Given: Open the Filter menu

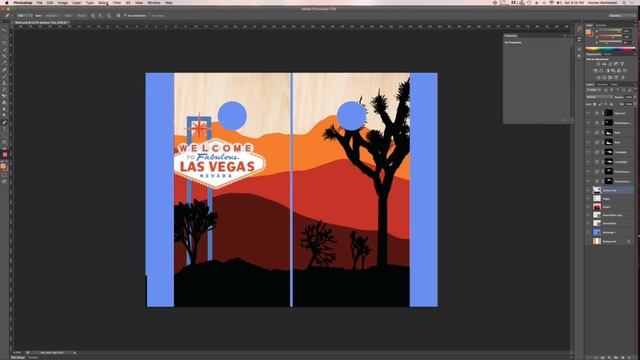Looking at the screenshot, I should coord(117,3).
